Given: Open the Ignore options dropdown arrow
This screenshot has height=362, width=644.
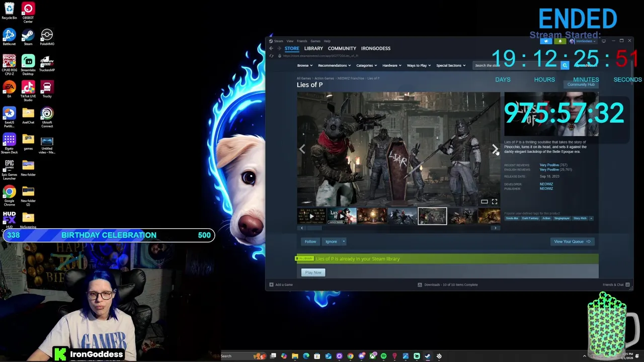Looking at the screenshot, I should click(344, 241).
